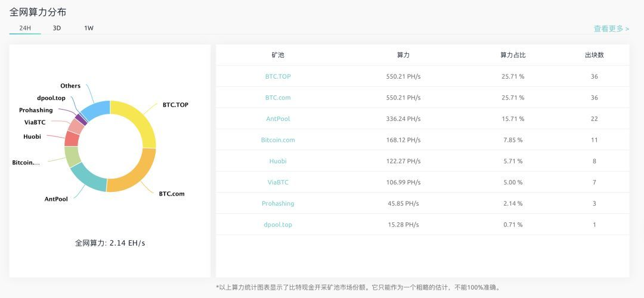Open the ViaBTC pool link in the table

[278, 182]
